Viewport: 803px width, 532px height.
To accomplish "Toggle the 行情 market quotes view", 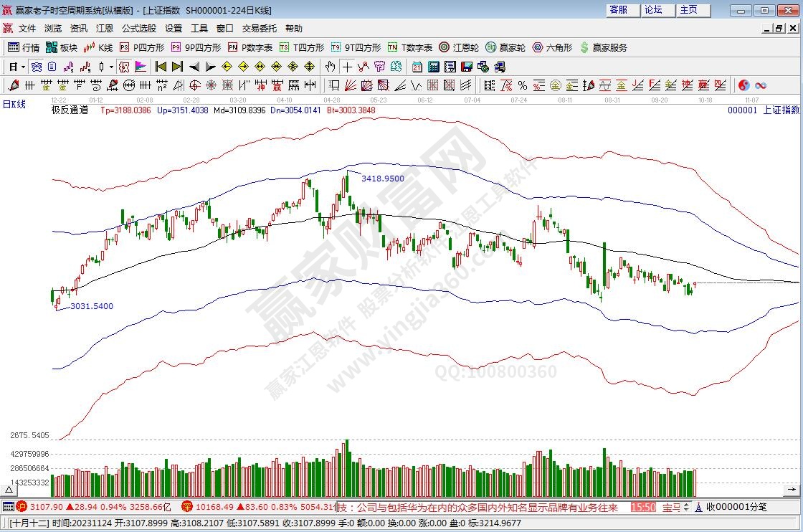I will tap(24, 47).
